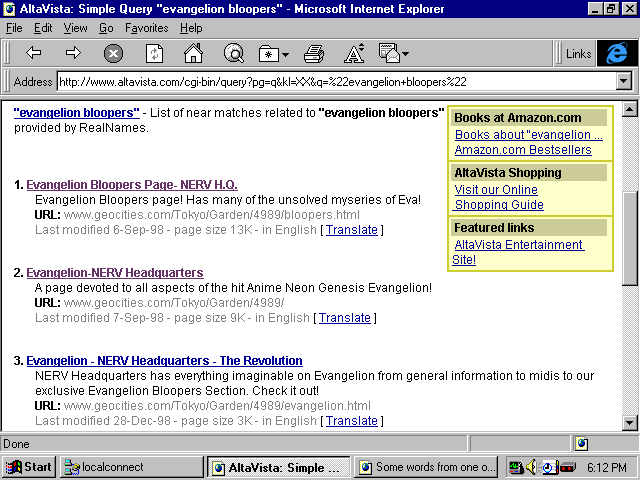Open the Windows Start menu

click(29, 467)
